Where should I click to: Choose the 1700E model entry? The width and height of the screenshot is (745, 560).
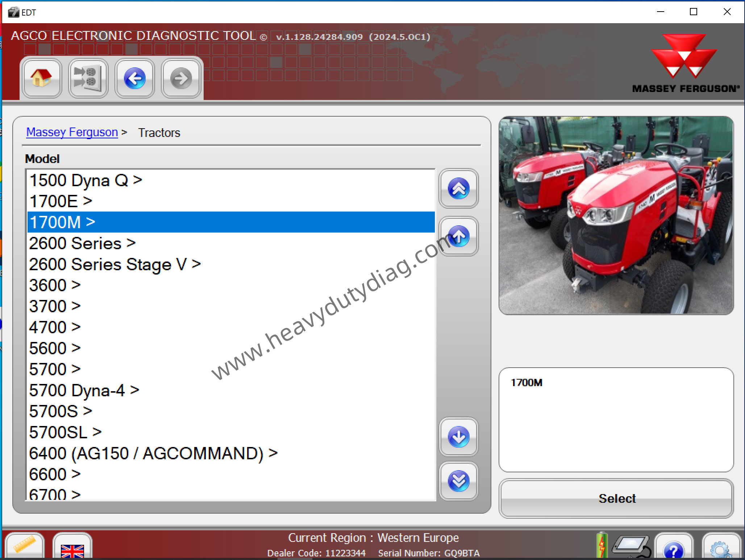tap(231, 201)
